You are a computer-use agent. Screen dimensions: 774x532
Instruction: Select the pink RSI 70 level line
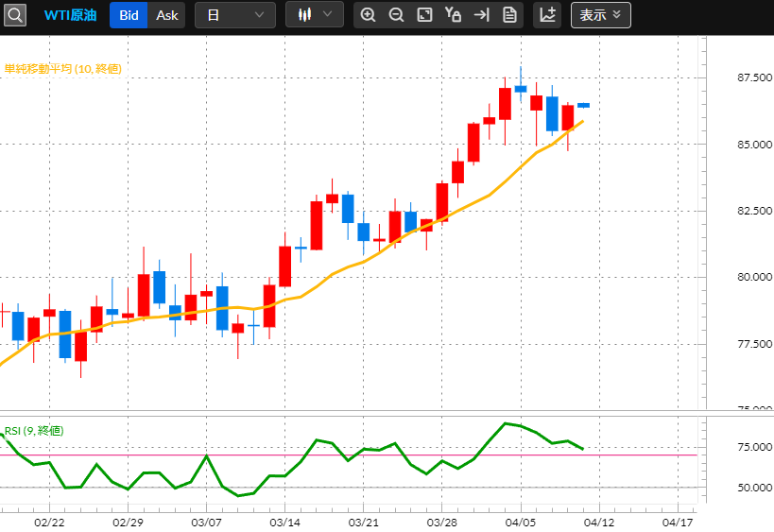tap(349, 455)
